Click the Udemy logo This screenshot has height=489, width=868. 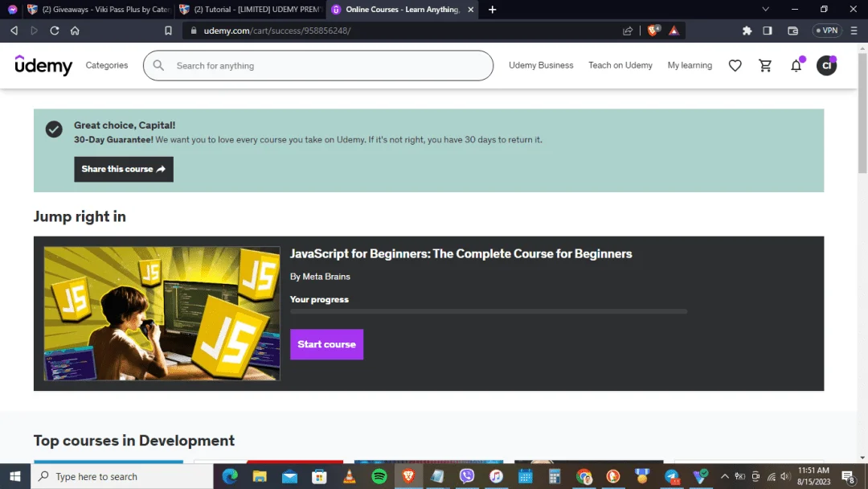[43, 65]
